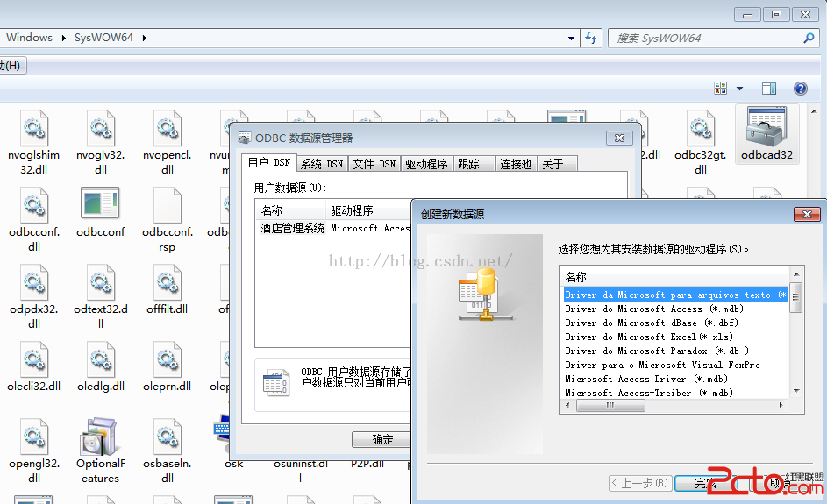Maximize the Explorer window
This screenshot has width=827, height=504.
tap(776, 15)
